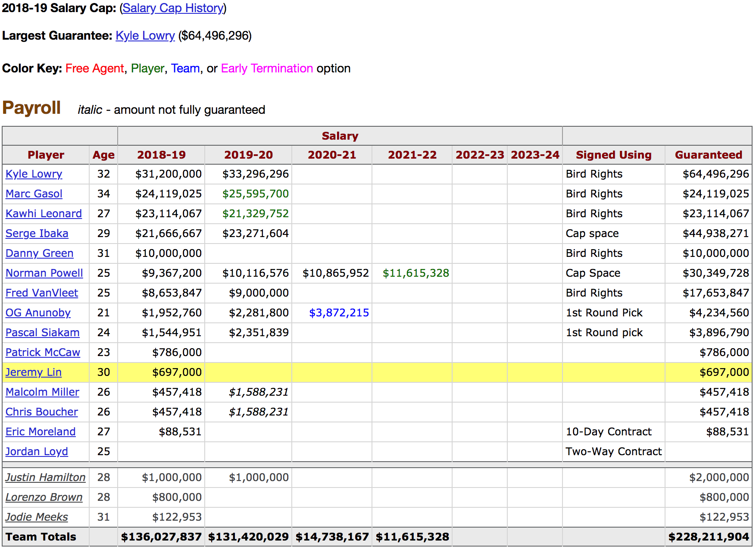This screenshot has height=550, width=756.
Task: Click the Guaranteed column header
Action: click(709, 155)
